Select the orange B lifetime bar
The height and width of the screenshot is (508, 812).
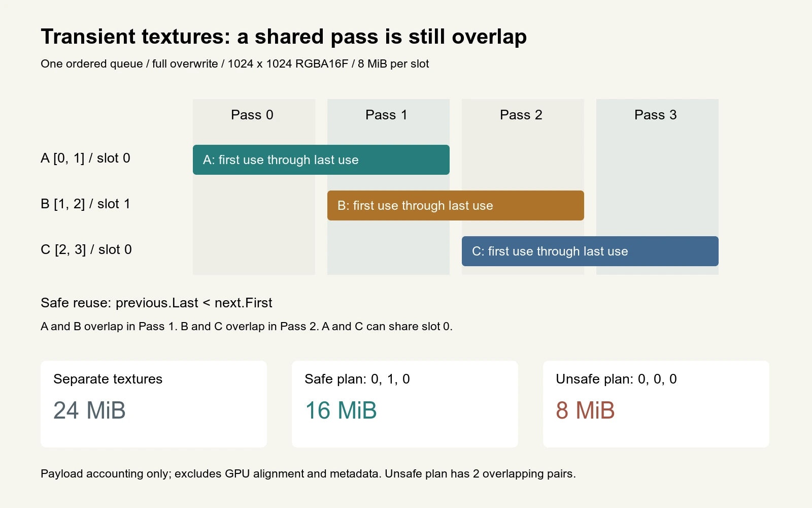[x=455, y=205]
